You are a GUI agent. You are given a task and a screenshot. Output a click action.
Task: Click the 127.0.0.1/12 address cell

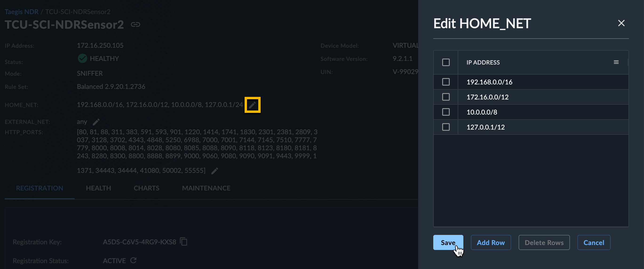pos(543,127)
